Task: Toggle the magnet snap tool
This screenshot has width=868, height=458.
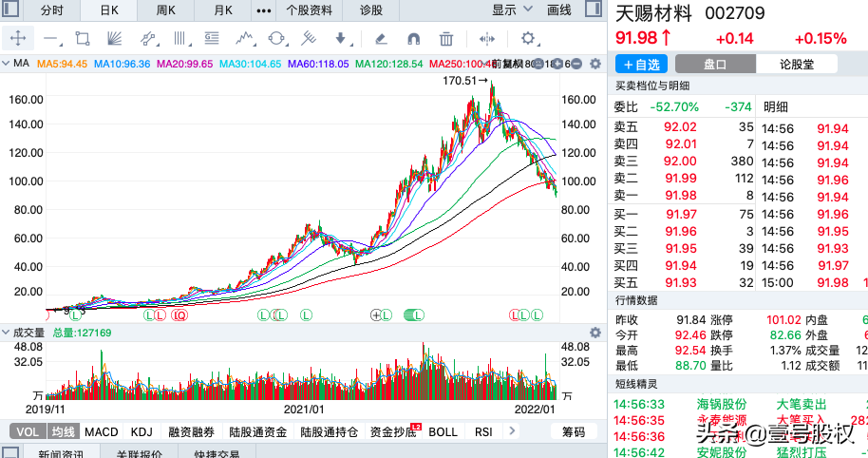Action: tap(413, 39)
